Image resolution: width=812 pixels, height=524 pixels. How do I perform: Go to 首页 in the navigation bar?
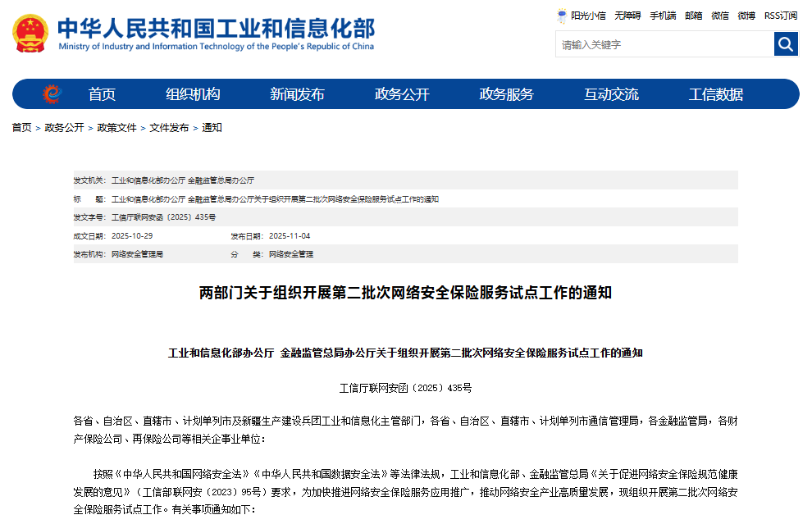click(x=101, y=93)
